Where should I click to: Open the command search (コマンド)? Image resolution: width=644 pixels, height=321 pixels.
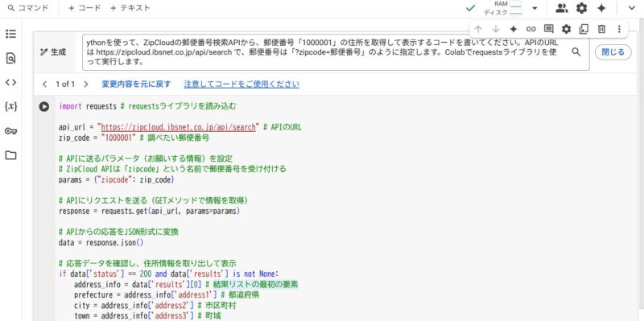[28, 8]
